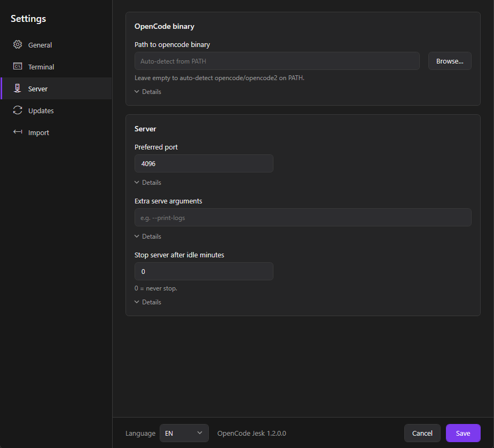The image size is (494, 448).
Task: Click the OpenCode binary section title
Action: [x=164, y=27]
